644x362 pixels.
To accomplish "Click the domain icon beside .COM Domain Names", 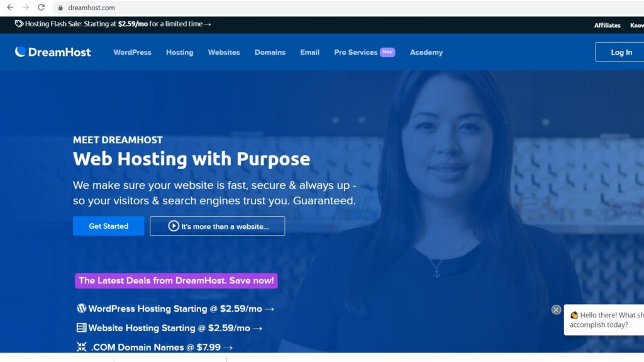I will pos(81,347).
